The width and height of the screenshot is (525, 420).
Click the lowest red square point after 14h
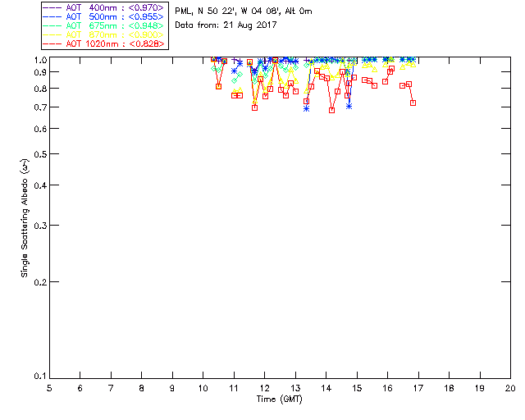click(x=331, y=110)
